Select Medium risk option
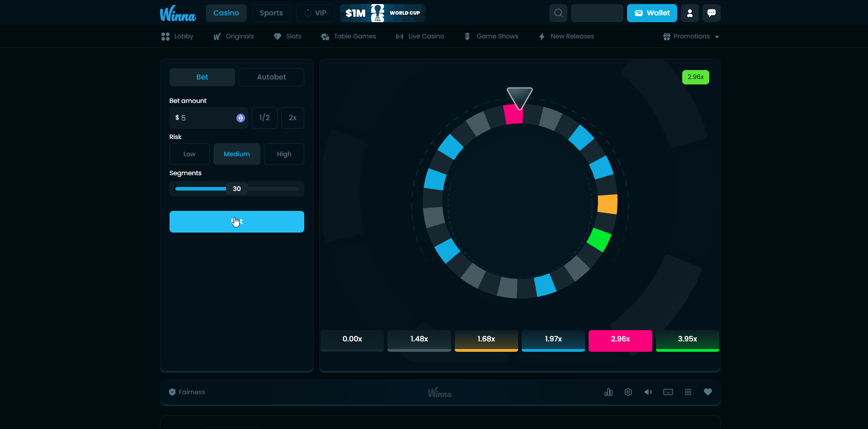This screenshot has height=429, width=868. click(x=236, y=154)
